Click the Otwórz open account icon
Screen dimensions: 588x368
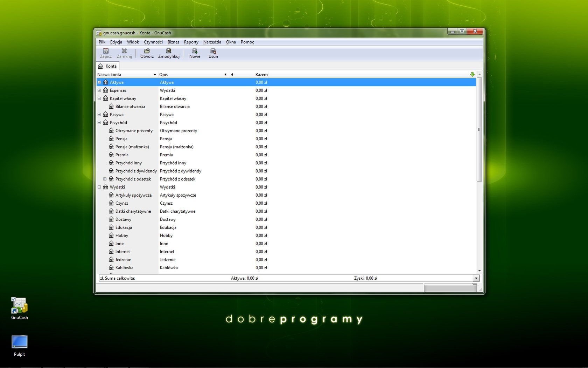(x=147, y=51)
